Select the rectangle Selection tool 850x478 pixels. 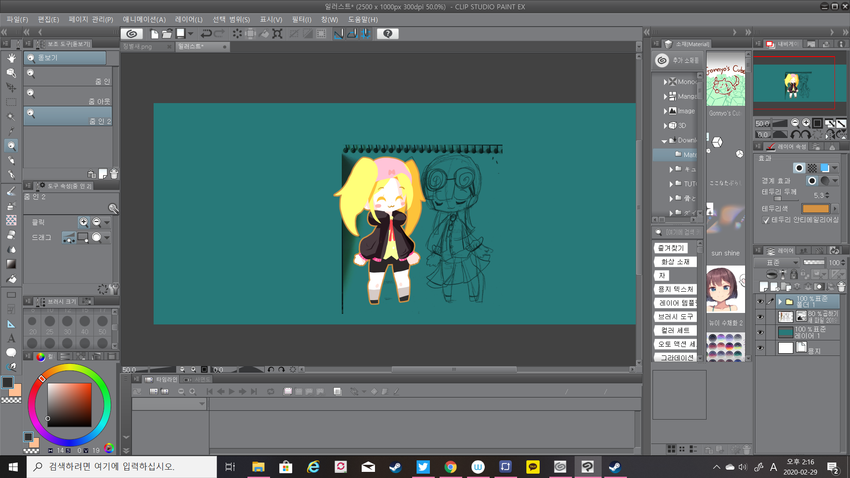click(x=11, y=102)
